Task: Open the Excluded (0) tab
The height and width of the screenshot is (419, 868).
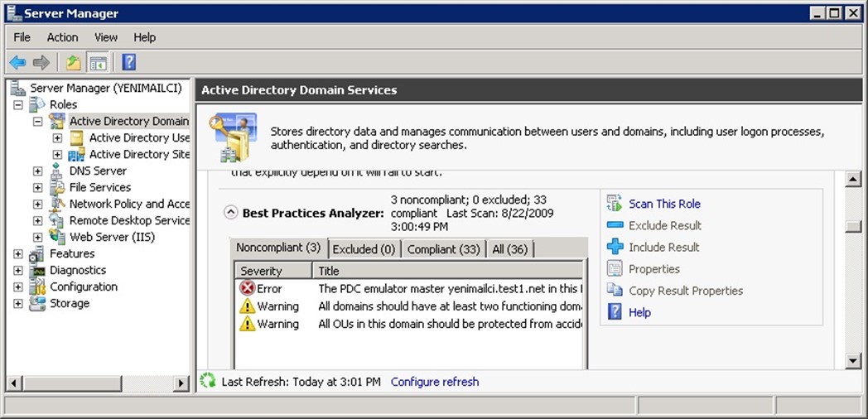Action: pyautogui.click(x=364, y=248)
